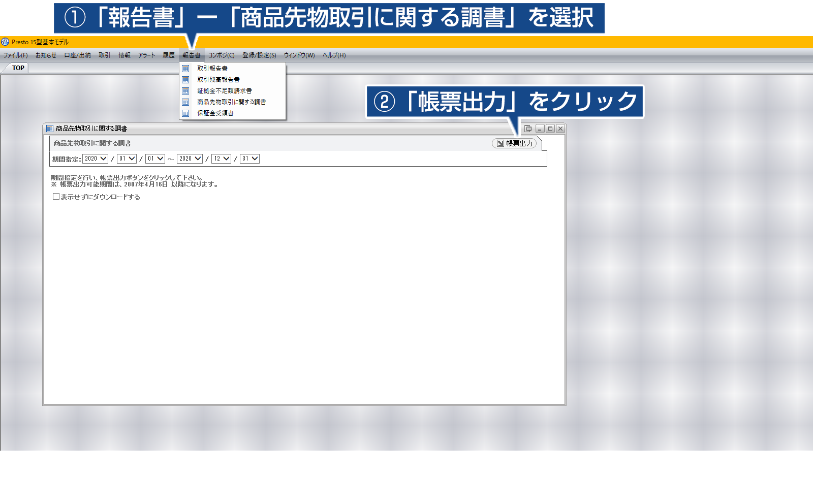Click the cascade windows icon in inner window
Screen dimensions: 813x504
click(528, 129)
